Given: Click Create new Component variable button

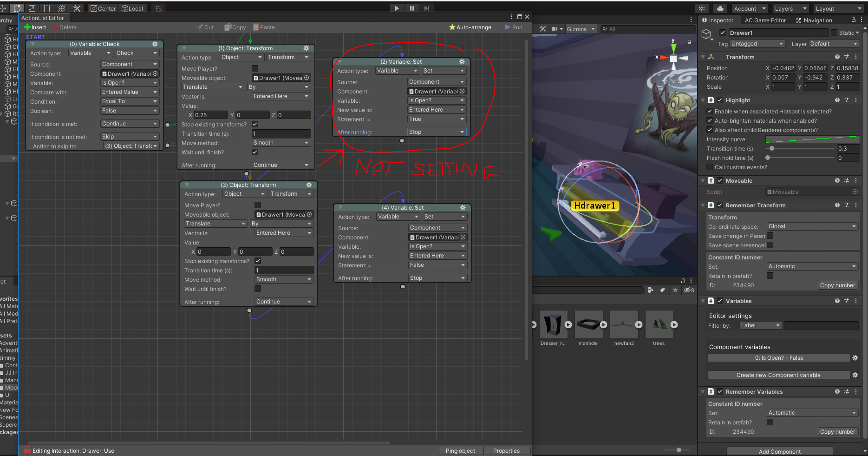Looking at the screenshot, I should [778, 375].
